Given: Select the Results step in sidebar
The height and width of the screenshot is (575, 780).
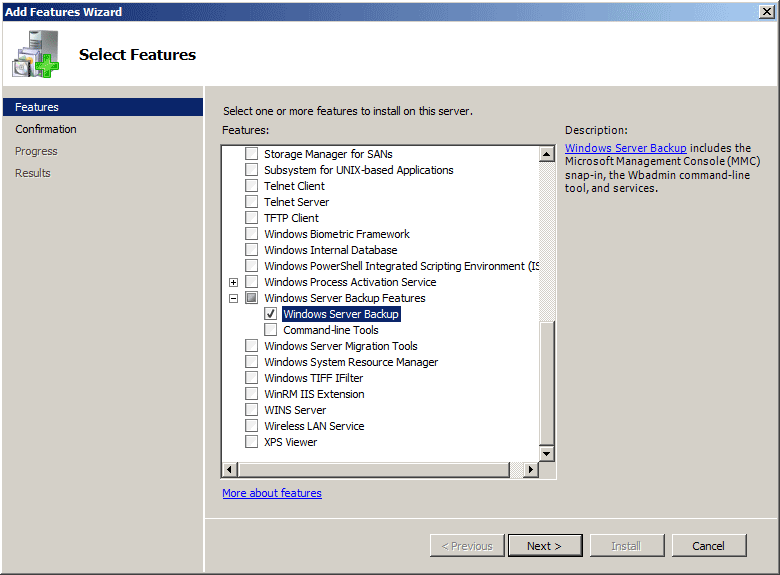Looking at the screenshot, I should click(x=33, y=173).
